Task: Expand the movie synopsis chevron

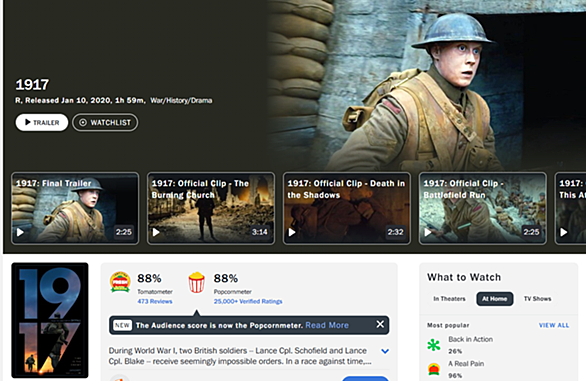Action: 385,351
